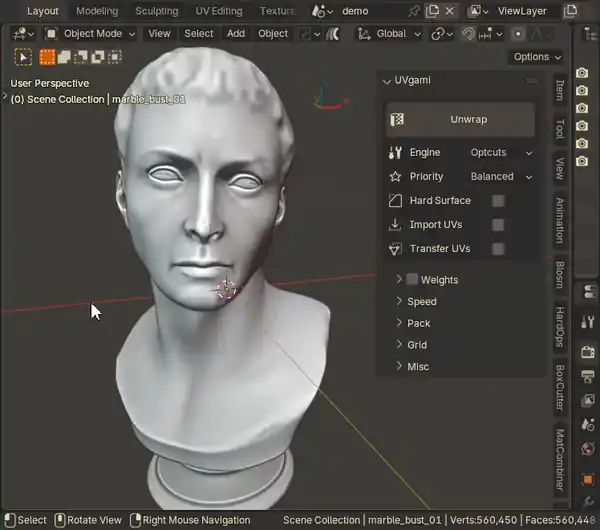Click the Extend selection mode icon

click(x=64, y=57)
